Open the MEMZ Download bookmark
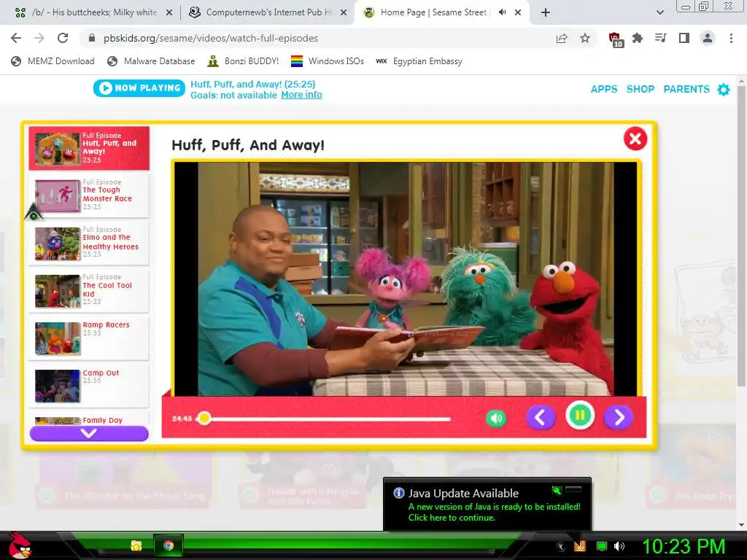The width and height of the screenshot is (747, 560). tap(53, 61)
